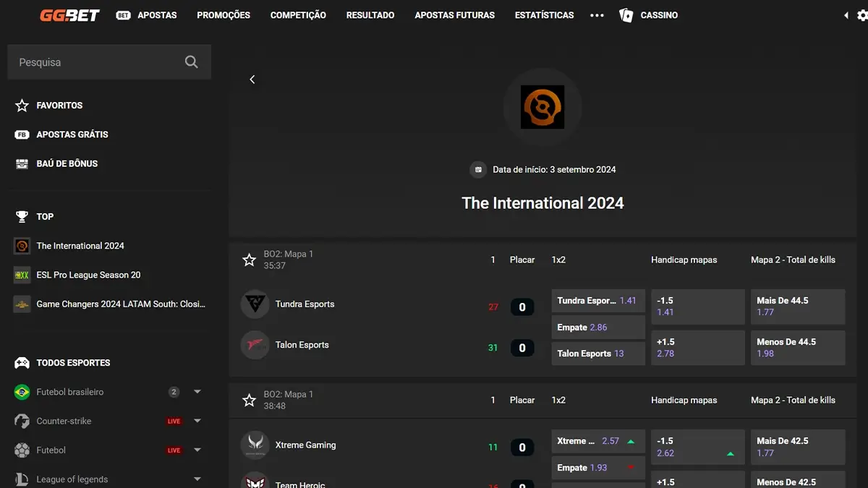Expand the Futebol category arrow
The height and width of the screenshot is (488, 868).
pos(197,450)
